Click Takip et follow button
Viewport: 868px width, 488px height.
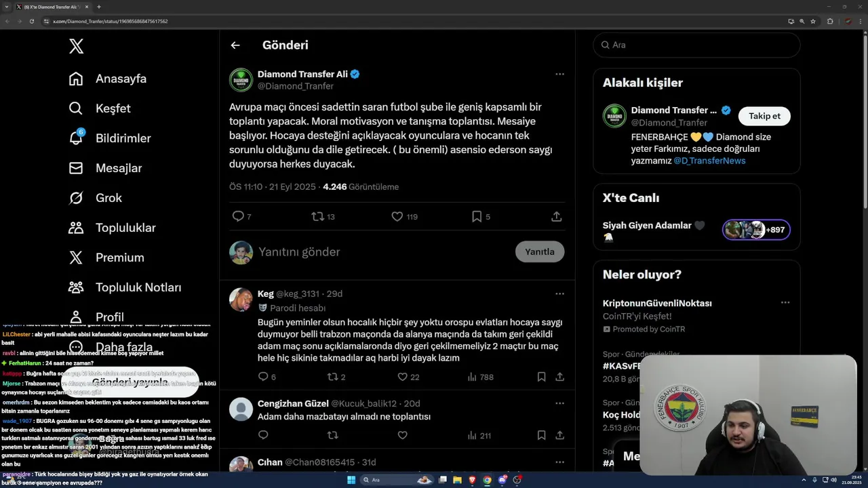click(764, 116)
